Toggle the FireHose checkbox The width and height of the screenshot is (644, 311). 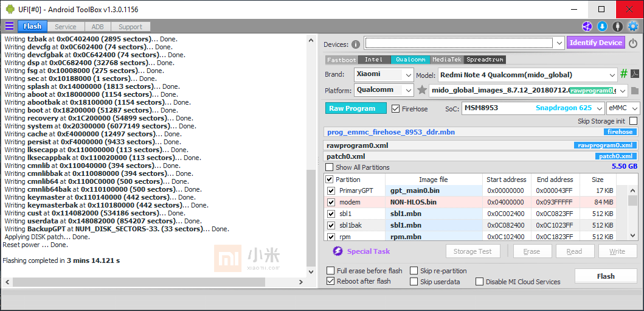pos(395,109)
